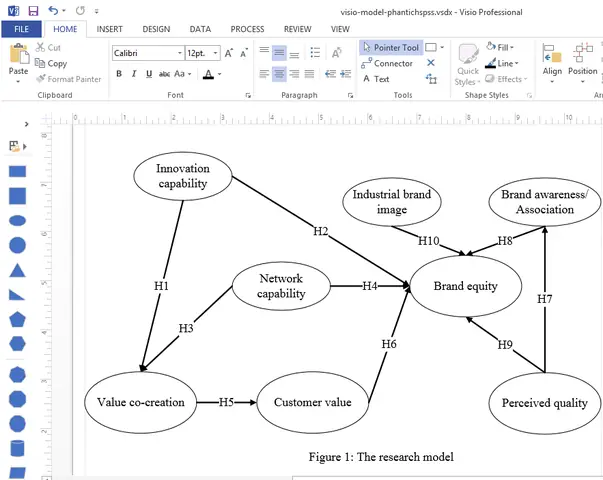
Task: Open the stencil quick shapes icon
Action: 17,146
